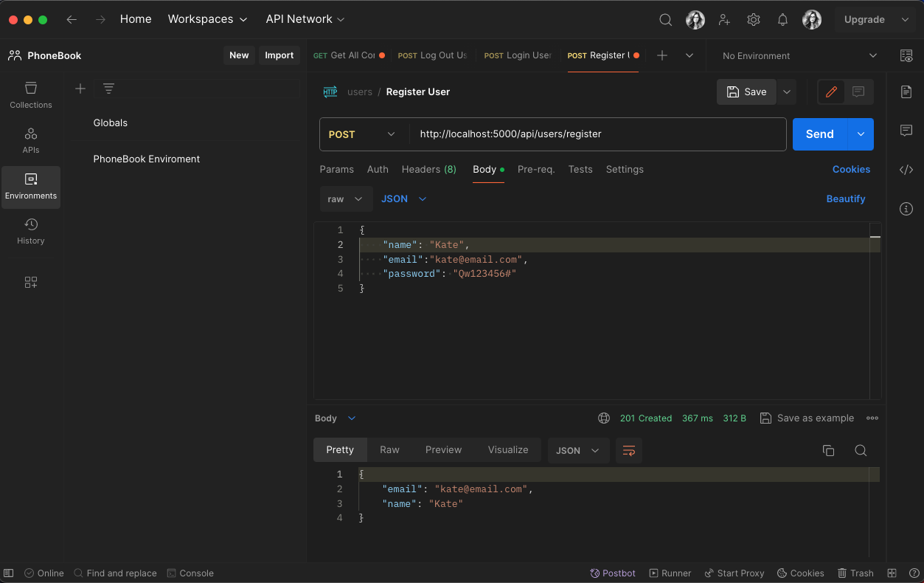924x583 pixels.
Task: Click the New button
Action: click(239, 55)
